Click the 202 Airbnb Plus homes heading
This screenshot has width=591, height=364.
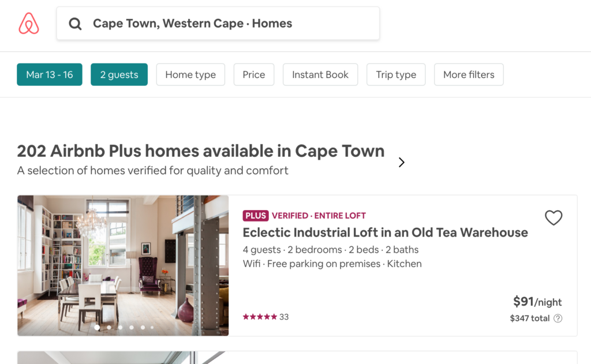point(200,151)
